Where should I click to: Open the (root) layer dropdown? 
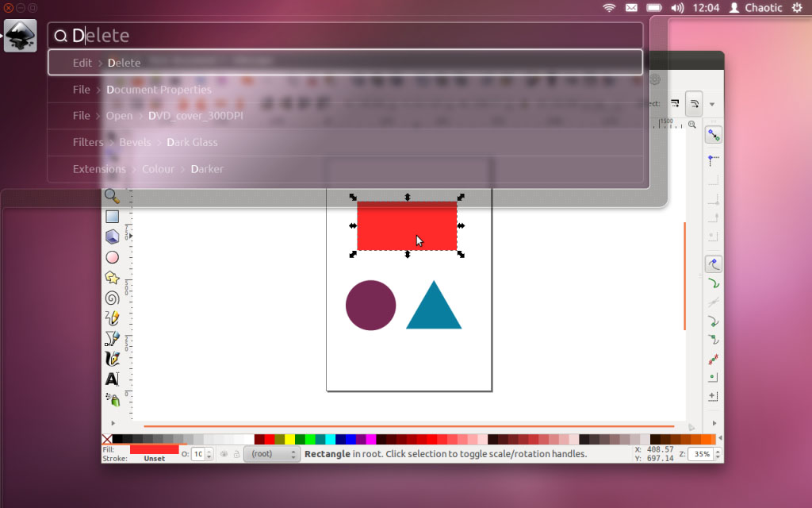[271, 454]
